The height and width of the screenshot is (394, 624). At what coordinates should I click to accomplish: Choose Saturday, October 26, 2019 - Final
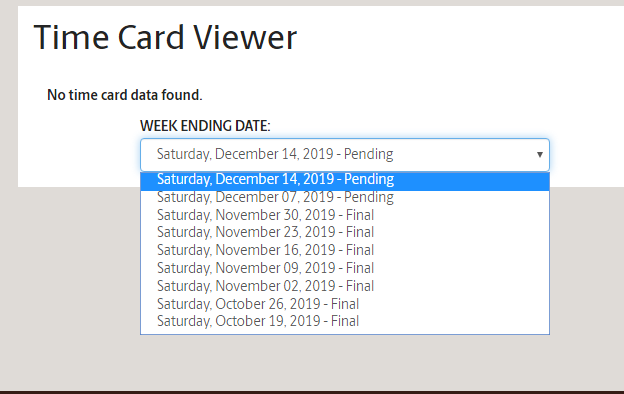pyautogui.click(x=345, y=304)
